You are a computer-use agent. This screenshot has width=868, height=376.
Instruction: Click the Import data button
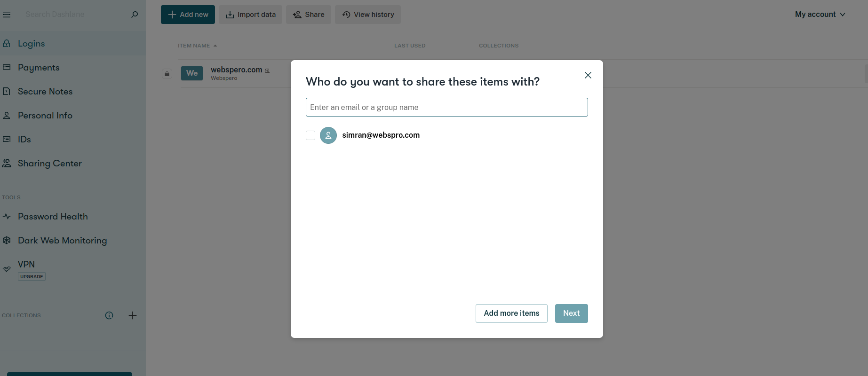[250, 15]
